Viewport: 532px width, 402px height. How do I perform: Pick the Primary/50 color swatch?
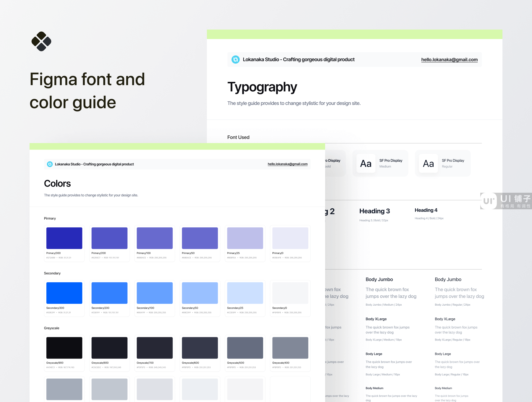200,238
